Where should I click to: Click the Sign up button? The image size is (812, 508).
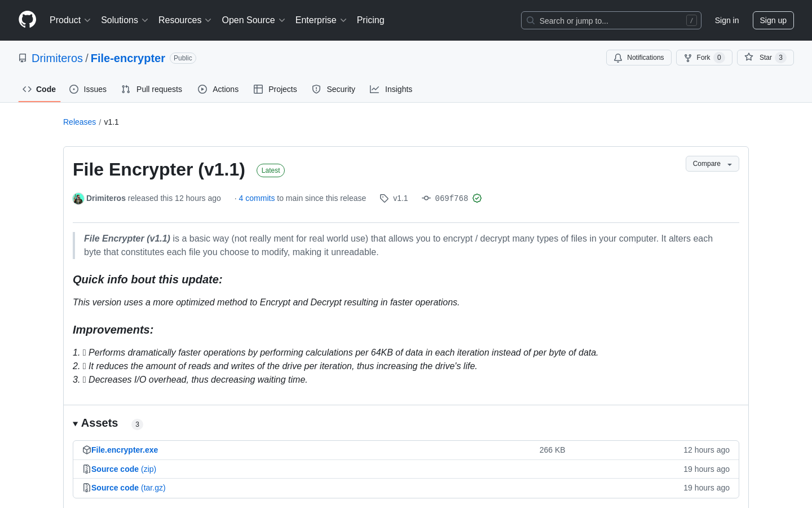(773, 20)
